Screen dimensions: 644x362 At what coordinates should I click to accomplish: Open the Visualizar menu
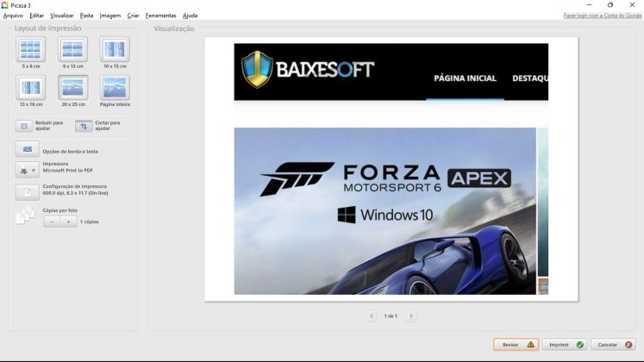tap(61, 16)
